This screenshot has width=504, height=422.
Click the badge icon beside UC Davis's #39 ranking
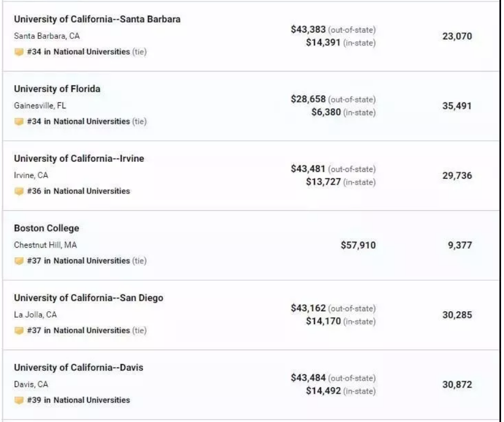point(19,400)
